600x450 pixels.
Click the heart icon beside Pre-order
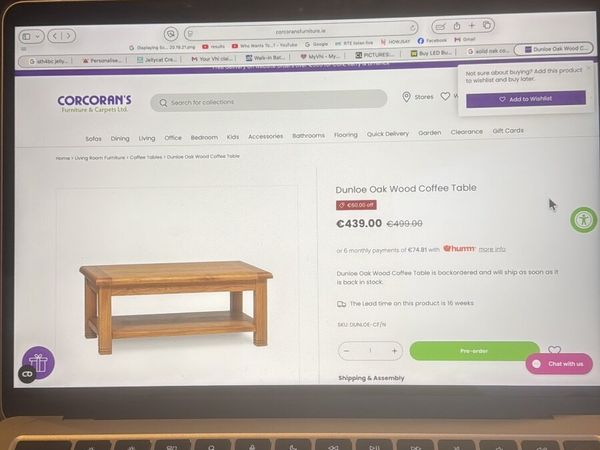554,350
